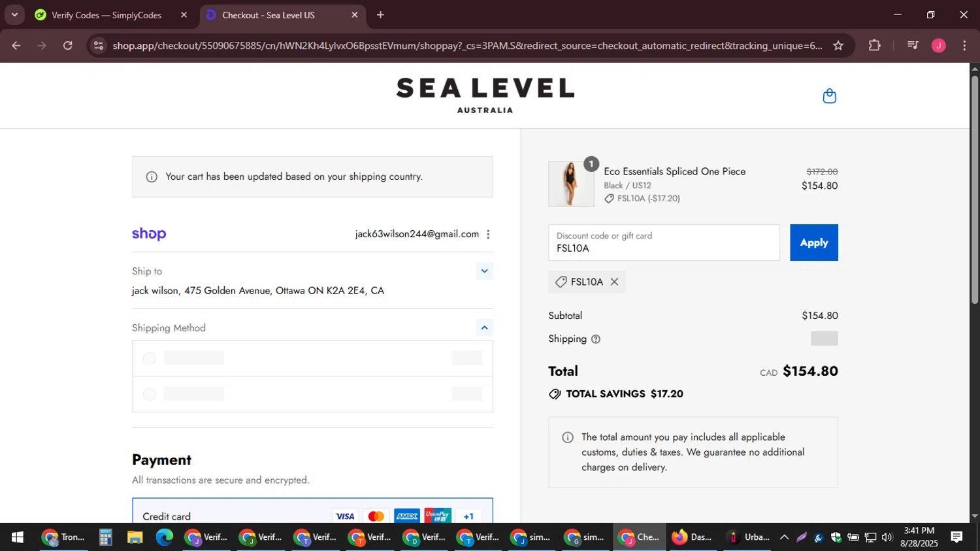Open the Shipping help question mark icon

click(x=596, y=339)
